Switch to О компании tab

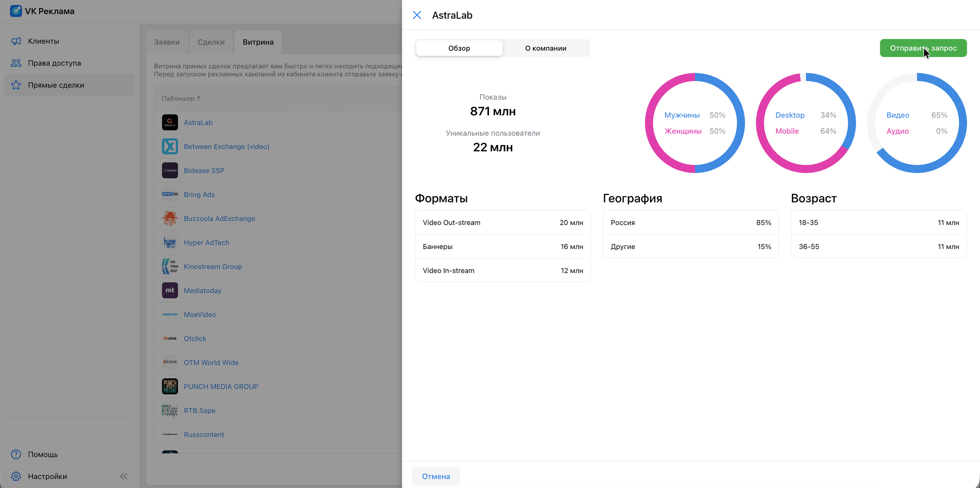(x=546, y=48)
